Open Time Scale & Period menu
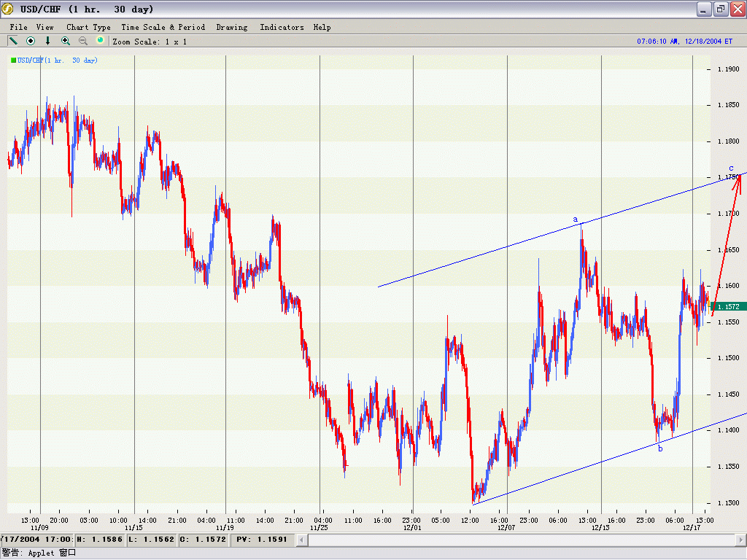 coord(163,27)
